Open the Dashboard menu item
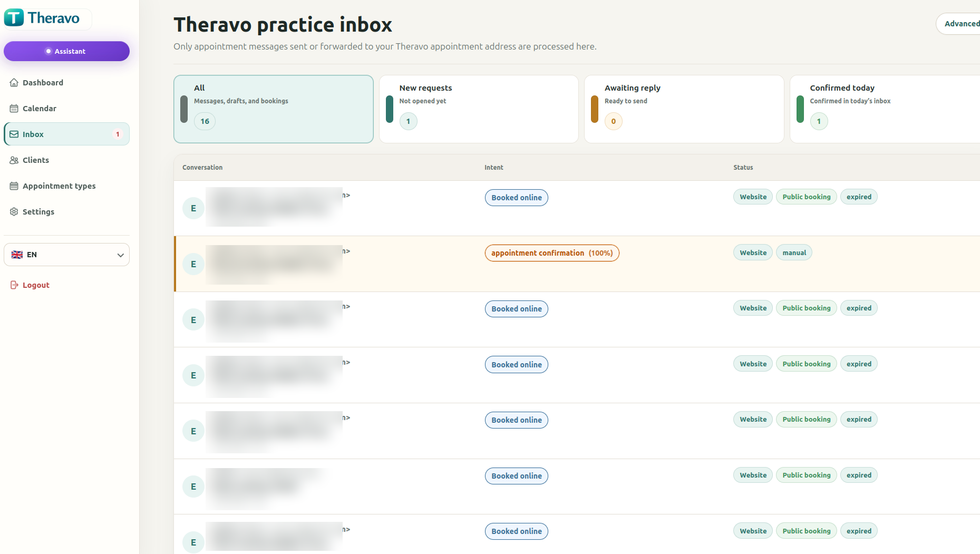The width and height of the screenshot is (980, 554). coord(66,83)
